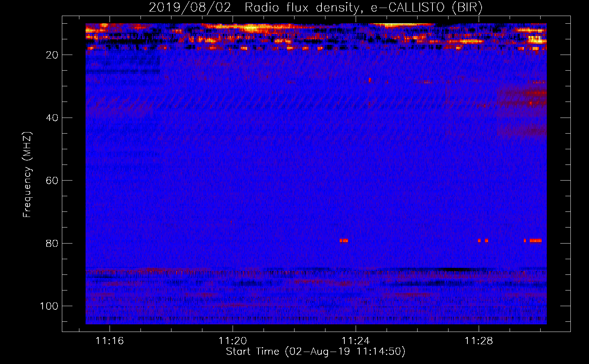This screenshot has height=364, width=589.
Task: Click the 'Frequency (MHZ)' y-axis label
Action: 27,175
